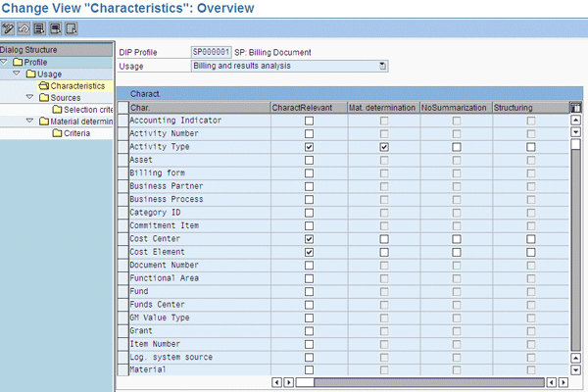Click horizontal scroll right arrow near CharactRelevant
This screenshot has width=588, height=392.
click(x=289, y=382)
